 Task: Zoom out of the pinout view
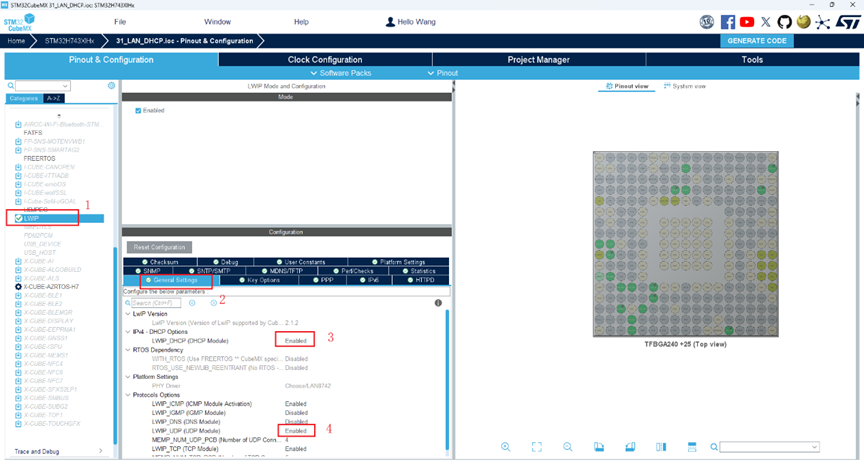pyautogui.click(x=568, y=447)
